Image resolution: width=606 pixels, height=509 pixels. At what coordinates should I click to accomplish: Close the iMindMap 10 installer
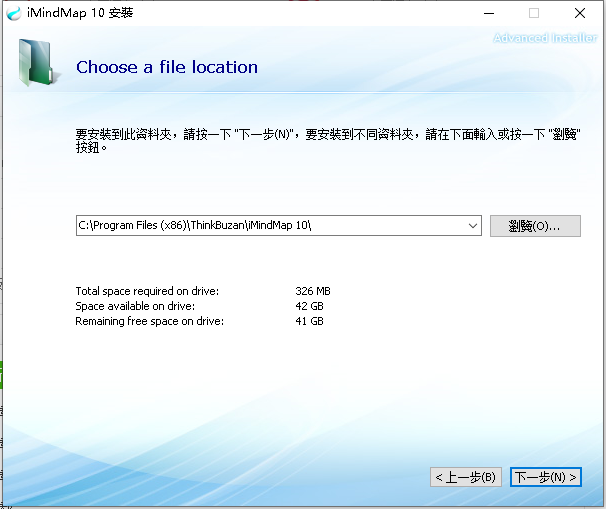pyautogui.click(x=580, y=13)
